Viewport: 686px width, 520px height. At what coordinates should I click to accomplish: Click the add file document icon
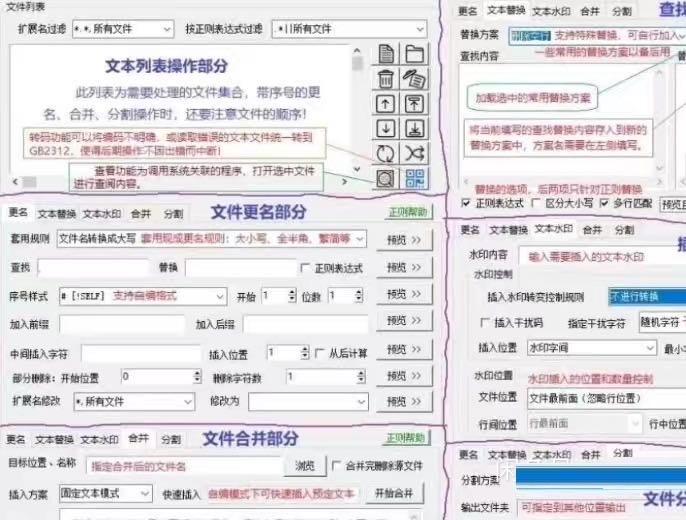click(x=386, y=54)
